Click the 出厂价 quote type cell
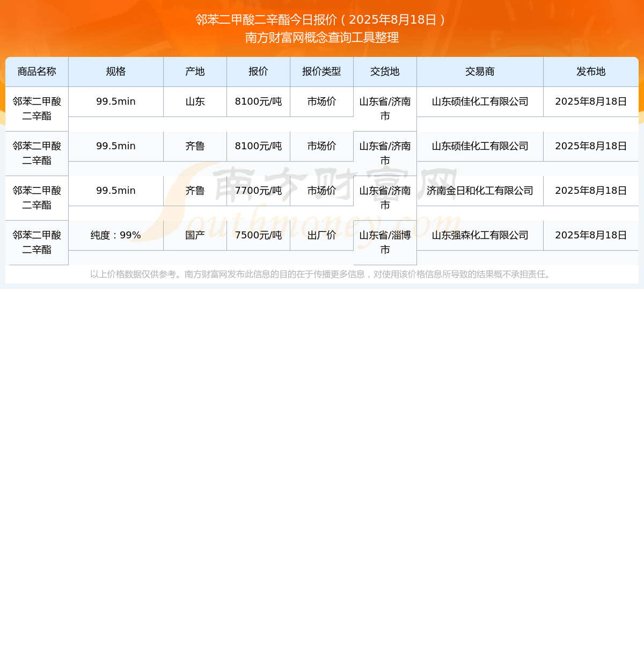644x647 pixels. tap(321, 235)
